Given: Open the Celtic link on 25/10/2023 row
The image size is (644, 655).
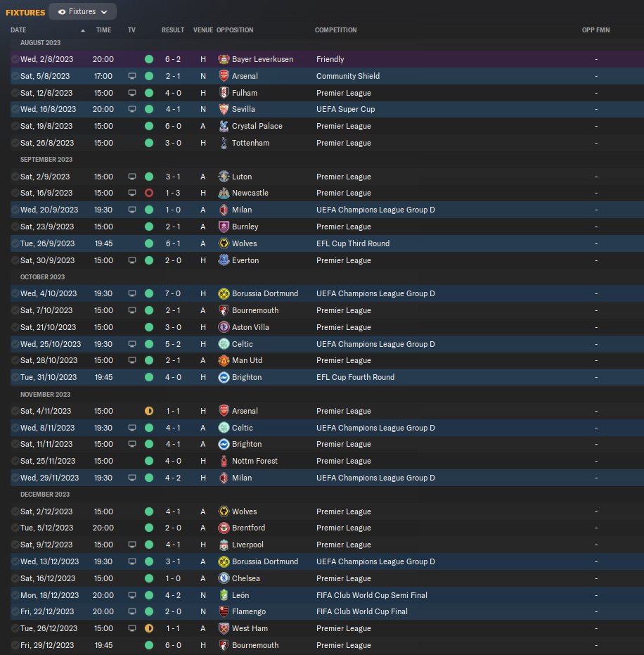Looking at the screenshot, I should click(x=242, y=344).
